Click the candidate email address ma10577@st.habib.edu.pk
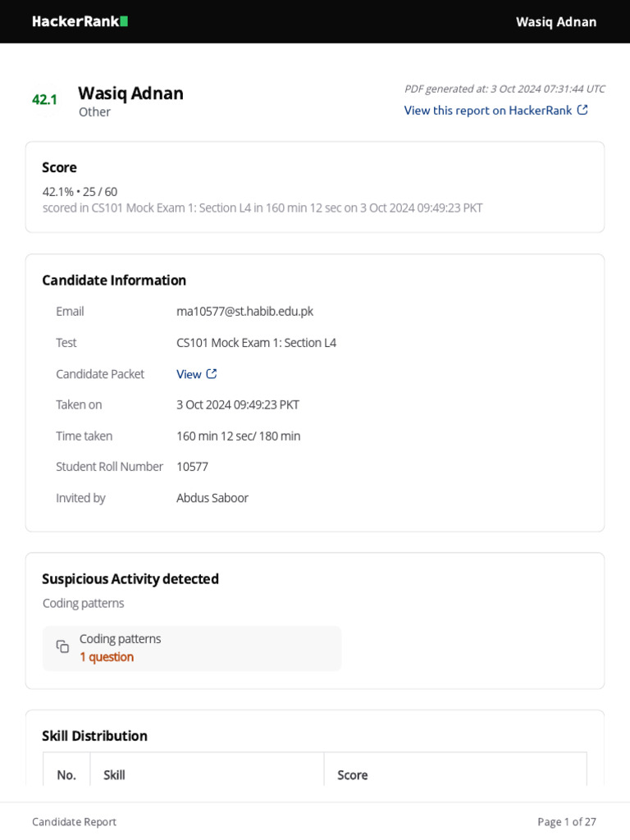630x840 pixels. coord(244,311)
